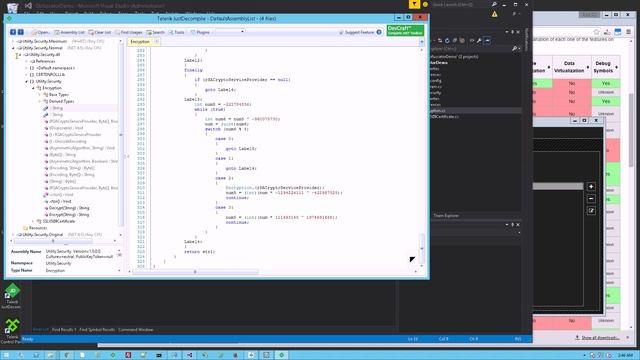Expand the Utility.Security.Maximum assembly node
The width and height of the screenshot is (640, 360).
click(x=13, y=41)
